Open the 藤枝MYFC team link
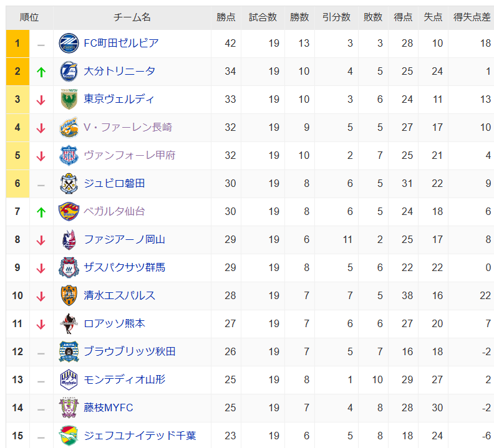The height and width of the screenshot is (448, 494). coord(109,407)
